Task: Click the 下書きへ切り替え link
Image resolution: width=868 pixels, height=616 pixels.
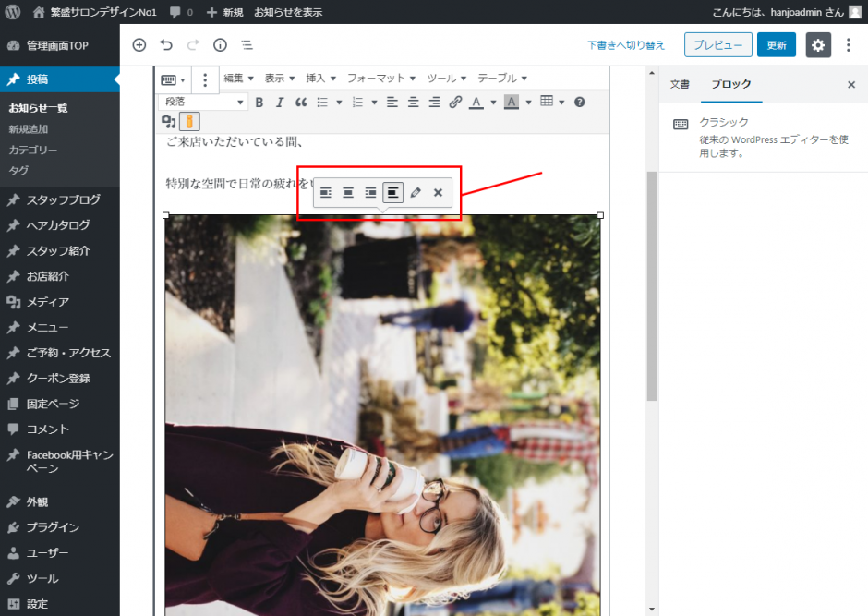Action: coord(626,45)
